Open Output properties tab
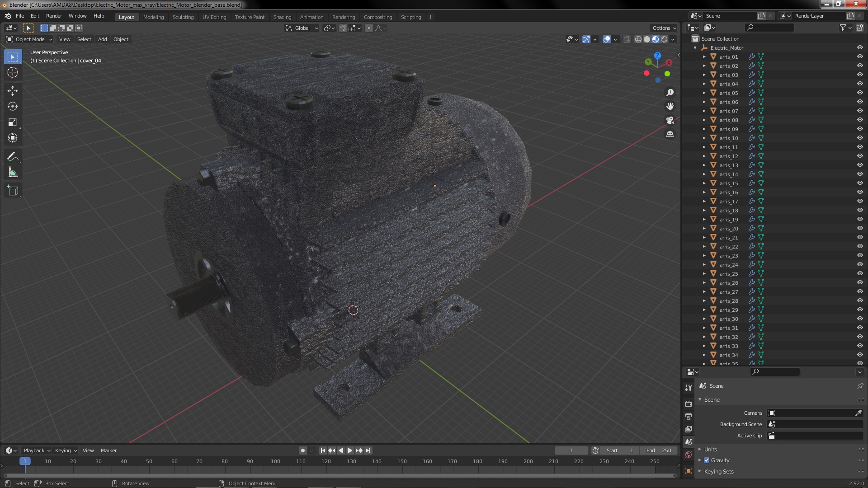 tap(689, 416)
